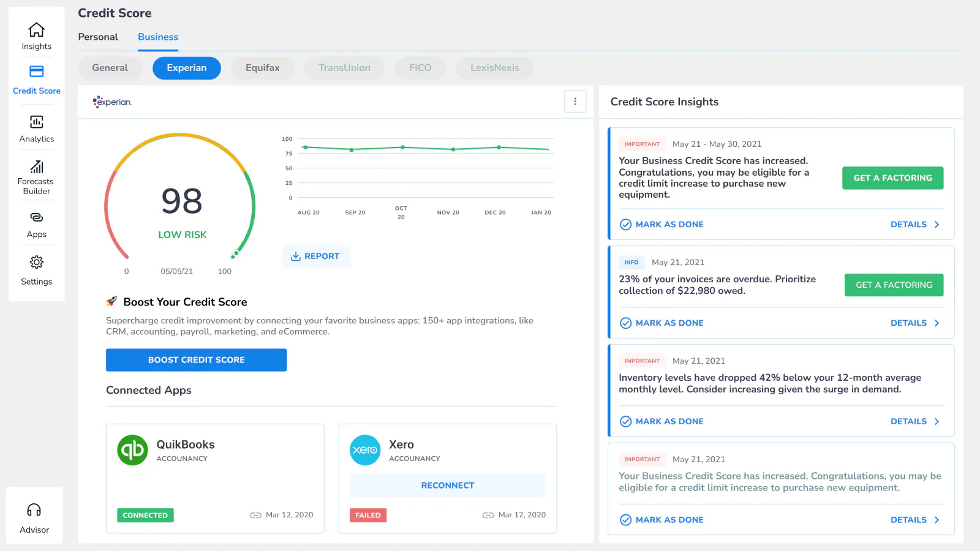Screen dimensions: 980x551
Task: Select the Equifax bureau tab
Action: [x=263, y=68]
